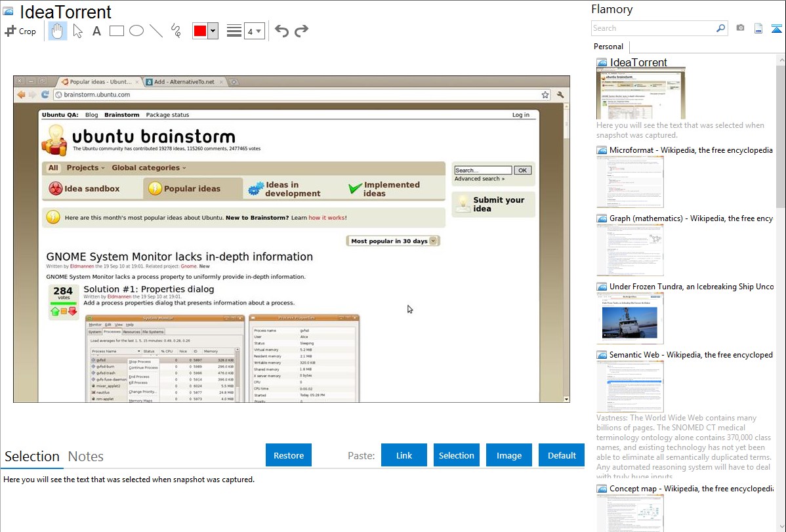The image size is (786, 532).
Task: Select the Crop tool
Action: (x=20, y=31)
